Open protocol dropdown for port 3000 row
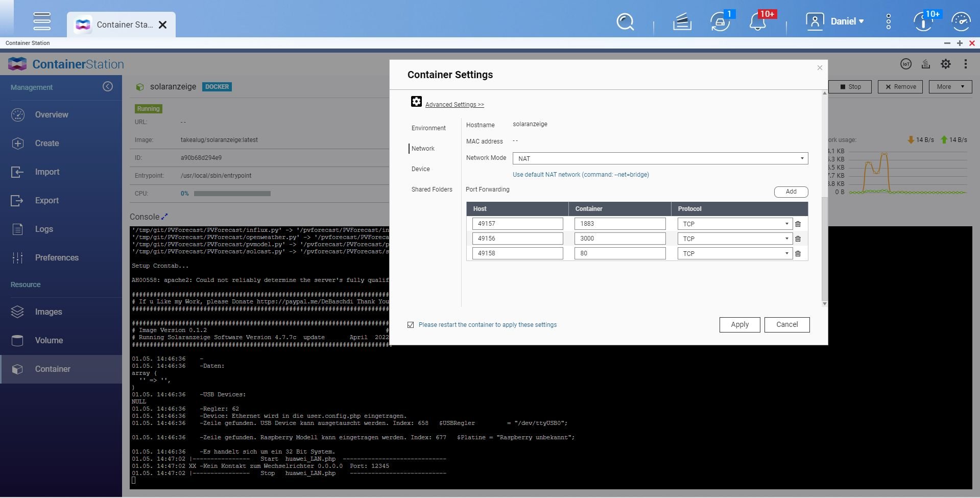 tap(734, 239)
